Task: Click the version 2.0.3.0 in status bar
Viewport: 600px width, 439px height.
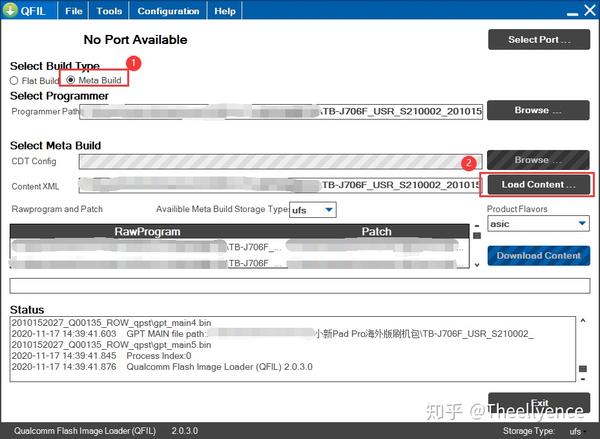Action: pyautogui.click(x=184, y=431)
